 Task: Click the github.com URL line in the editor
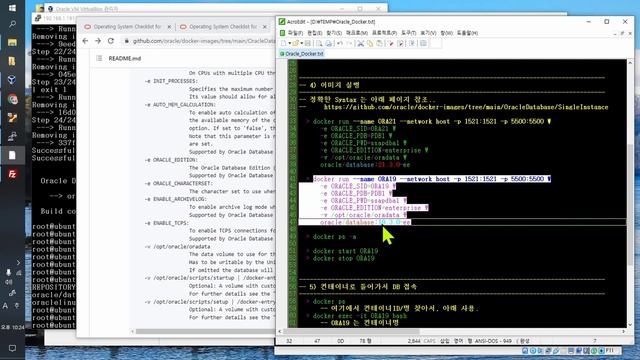coord(466,107)
